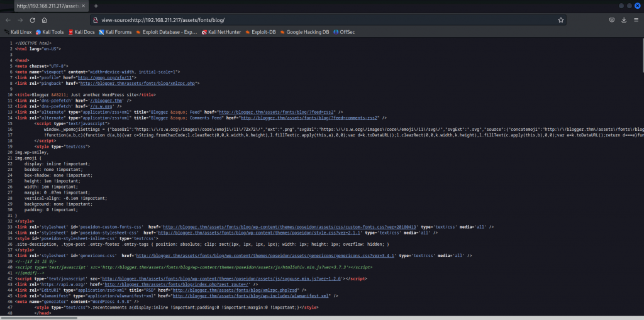The width and height of the screenshot is (644, 320).
Task: Open the genericons.css stylesheet link
Action: pos(265,255)
